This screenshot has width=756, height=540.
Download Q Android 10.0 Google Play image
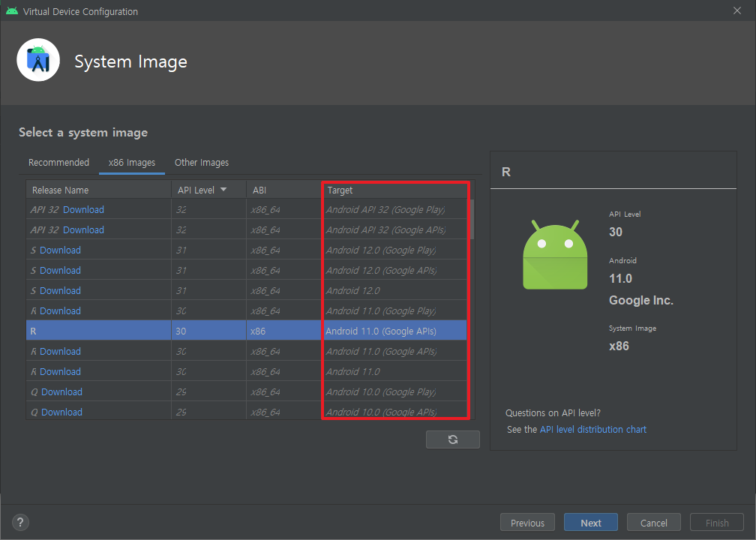point(61,392)
